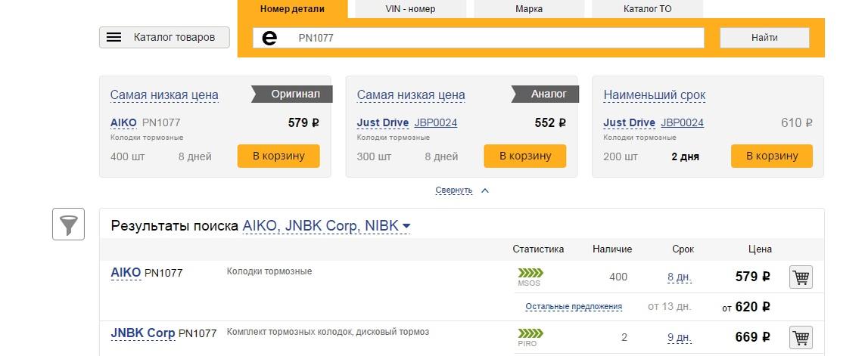This screenshot has height=356, width=868.
Task: Switch to Каталог ТО tab
Action: (x=647, y=9)
